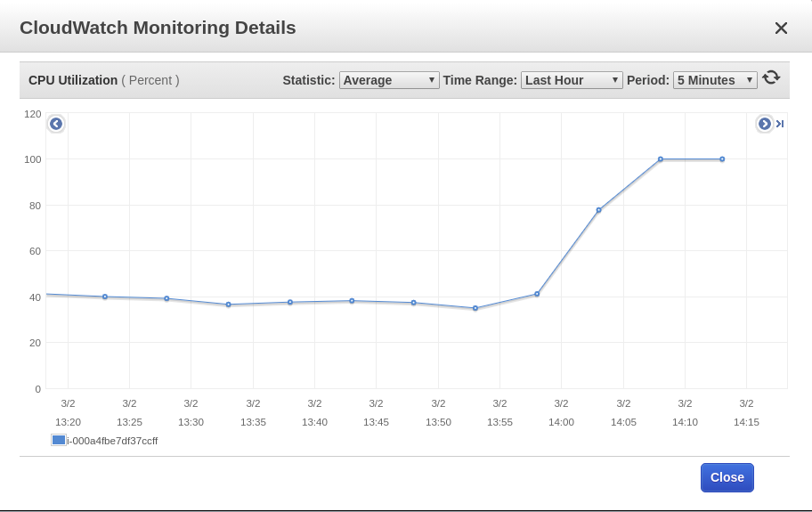Click the 100 y-axis label
Image resolution: width=812 pixels, height=512 pixels.
[33, 159]
